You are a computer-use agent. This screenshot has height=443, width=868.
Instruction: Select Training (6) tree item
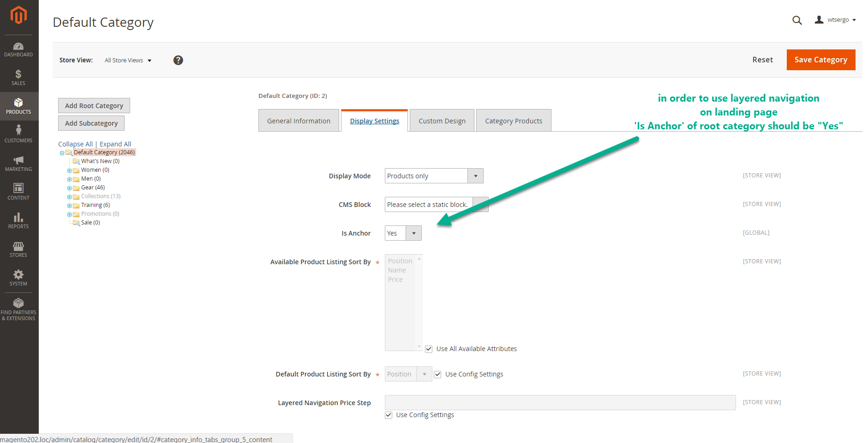coord(96,205)
